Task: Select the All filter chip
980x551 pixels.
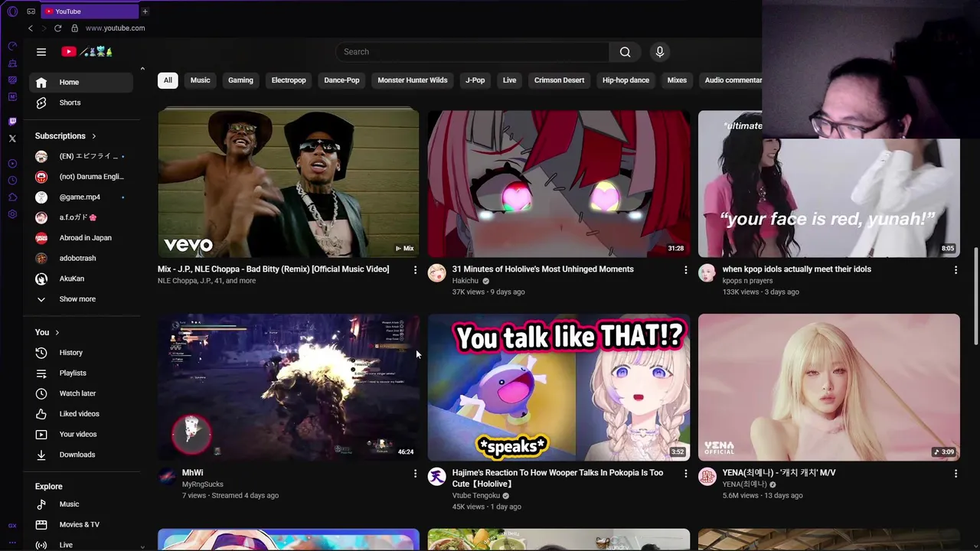Action: (168, 80)
